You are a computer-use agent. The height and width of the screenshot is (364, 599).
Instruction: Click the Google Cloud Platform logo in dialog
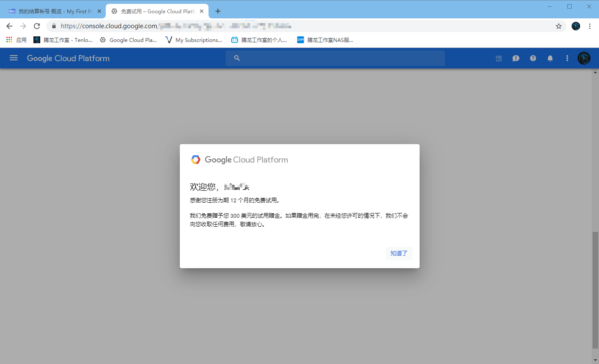[239, 160]
